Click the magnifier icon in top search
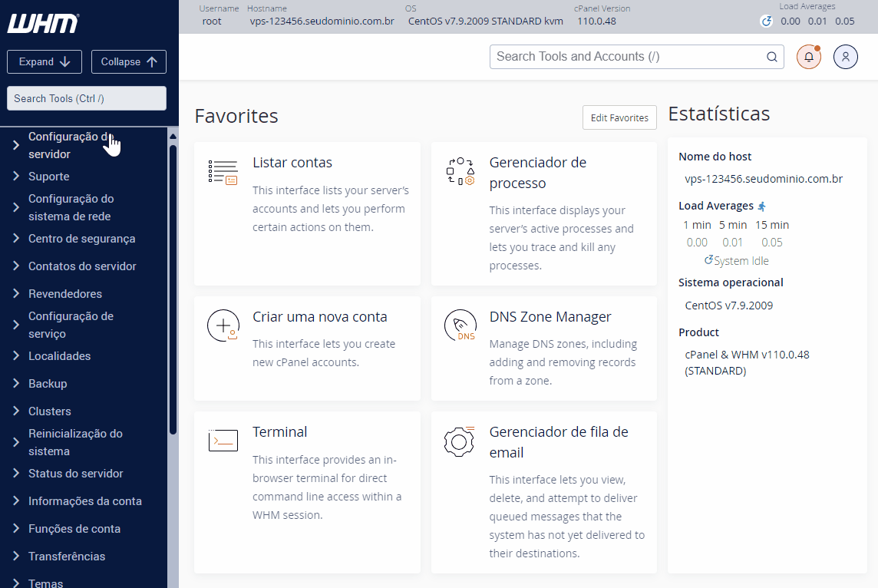Viewport: 878px width, 588px height. click(x=771, y=57)
